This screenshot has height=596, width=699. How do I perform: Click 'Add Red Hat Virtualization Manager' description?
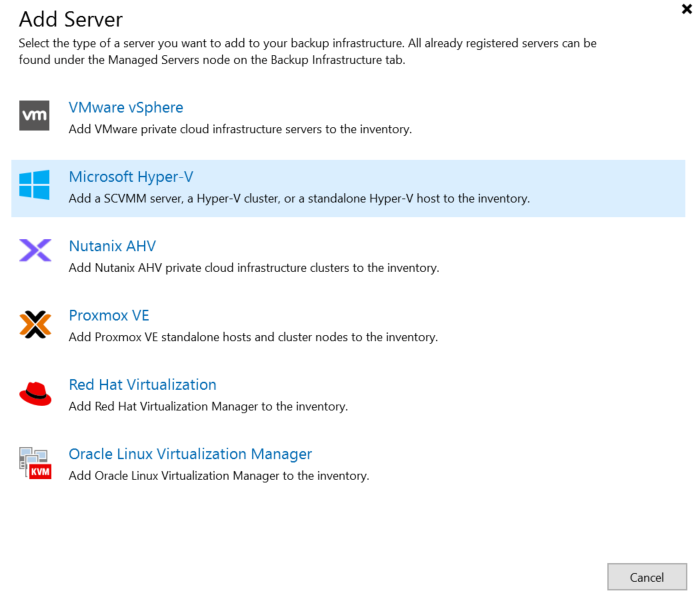pos(208,407)
